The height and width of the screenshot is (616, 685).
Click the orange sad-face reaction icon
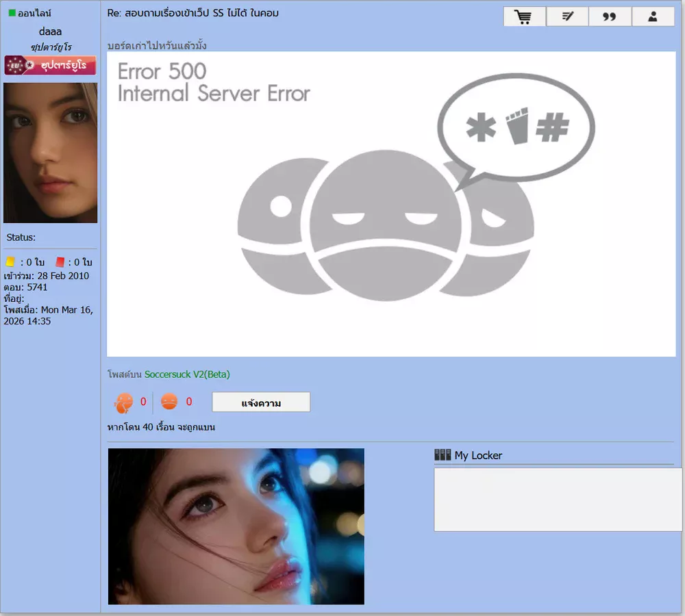(x=169, y=402)
